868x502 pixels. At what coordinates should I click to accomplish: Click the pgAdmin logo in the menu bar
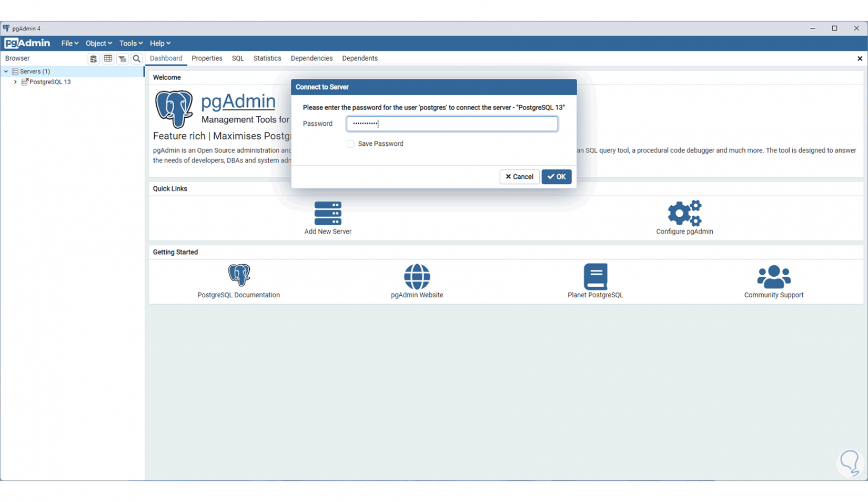pyautogui.click(x=27, y=43)
